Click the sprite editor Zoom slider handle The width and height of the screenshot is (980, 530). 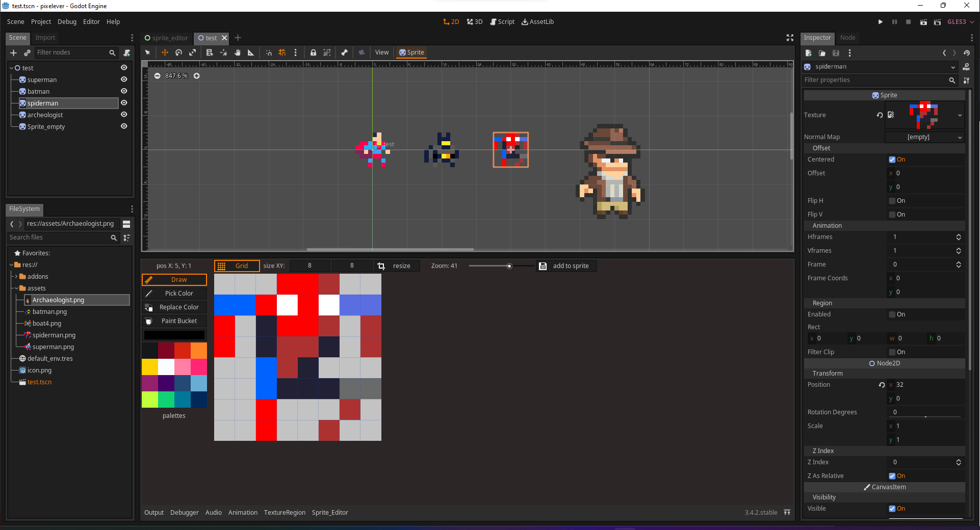tap(509, 266)
